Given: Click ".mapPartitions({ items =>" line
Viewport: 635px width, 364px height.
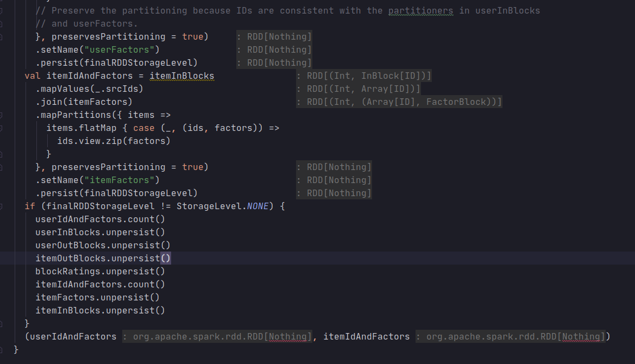Looking at the screenshot, I should click(103, 115).
